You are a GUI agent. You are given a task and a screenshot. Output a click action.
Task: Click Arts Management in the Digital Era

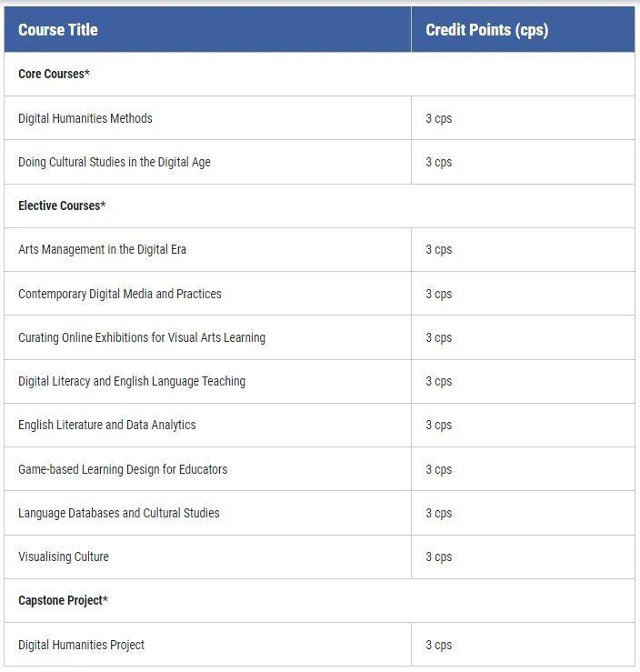click(x=103, y=249)
